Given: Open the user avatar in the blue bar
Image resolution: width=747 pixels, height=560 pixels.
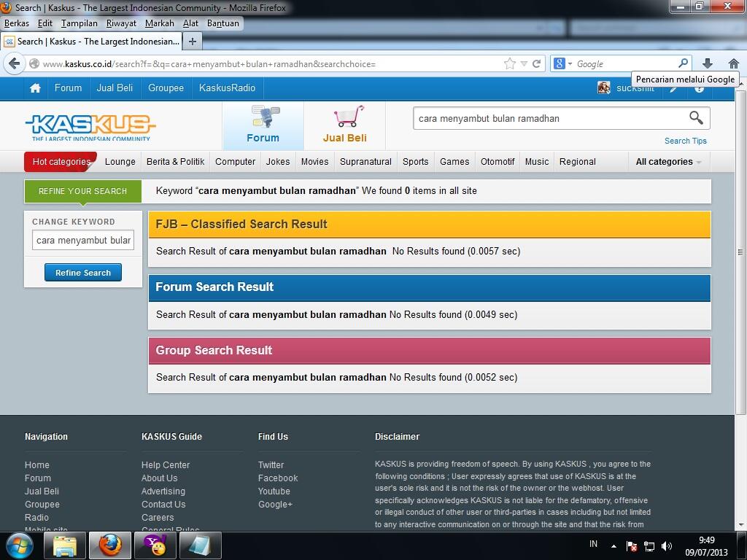Looking at the screenshot, I should tap(603, 87).
